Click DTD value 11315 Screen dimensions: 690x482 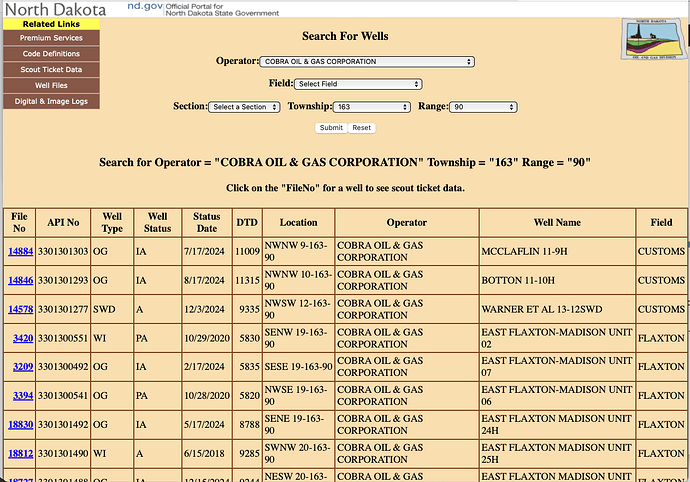247,280
